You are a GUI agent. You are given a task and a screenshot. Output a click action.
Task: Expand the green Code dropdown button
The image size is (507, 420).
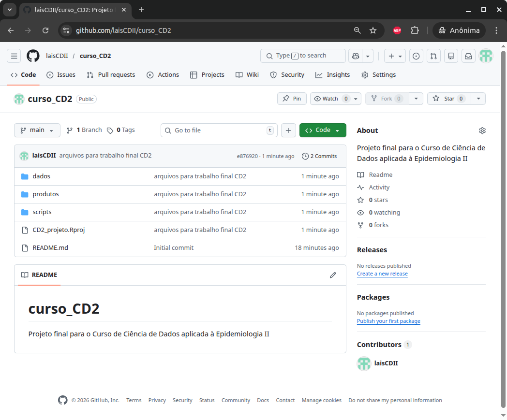[x=323, y=130]
